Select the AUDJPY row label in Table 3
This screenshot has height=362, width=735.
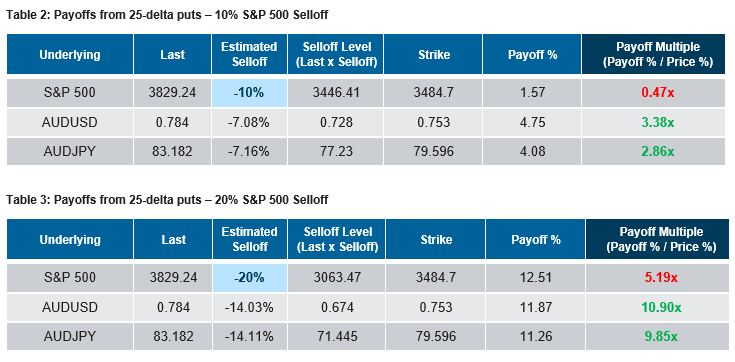coord(70,337)
